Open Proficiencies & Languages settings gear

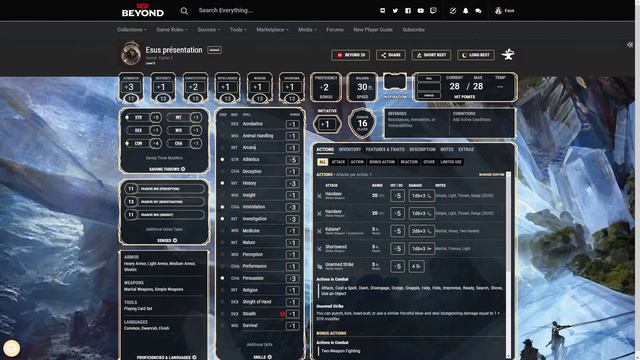(x=194, y=357)
